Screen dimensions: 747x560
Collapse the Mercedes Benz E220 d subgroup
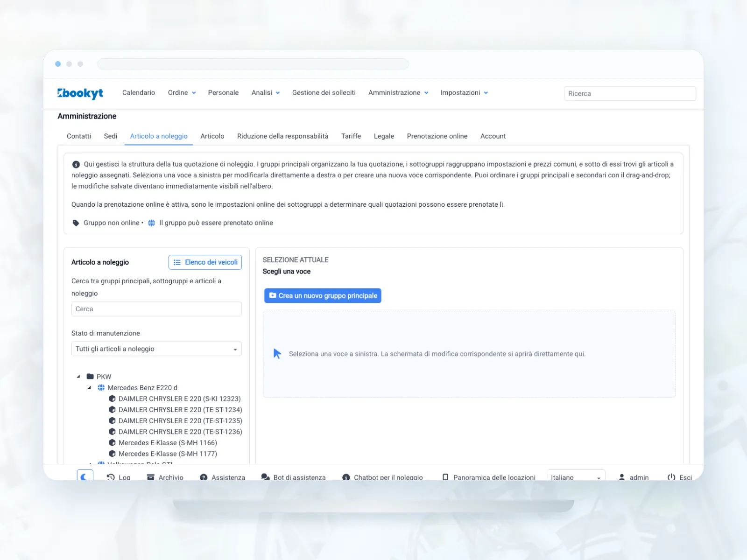(89, 387)
